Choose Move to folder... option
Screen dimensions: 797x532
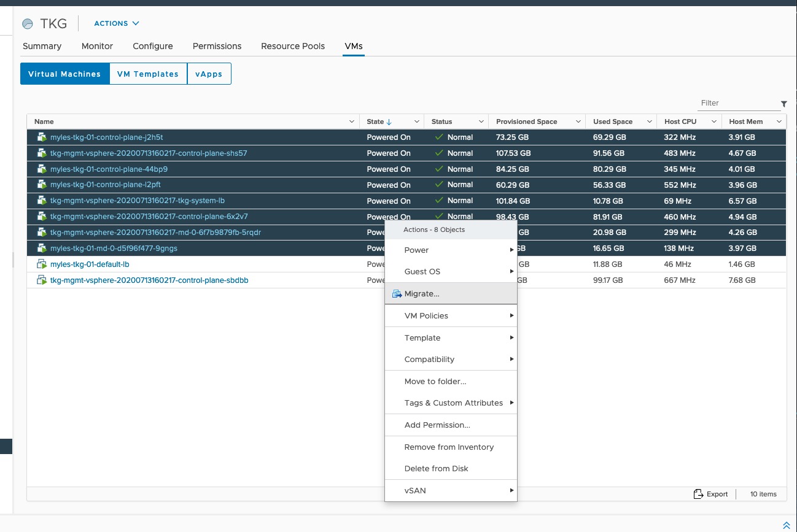[451, 382]
